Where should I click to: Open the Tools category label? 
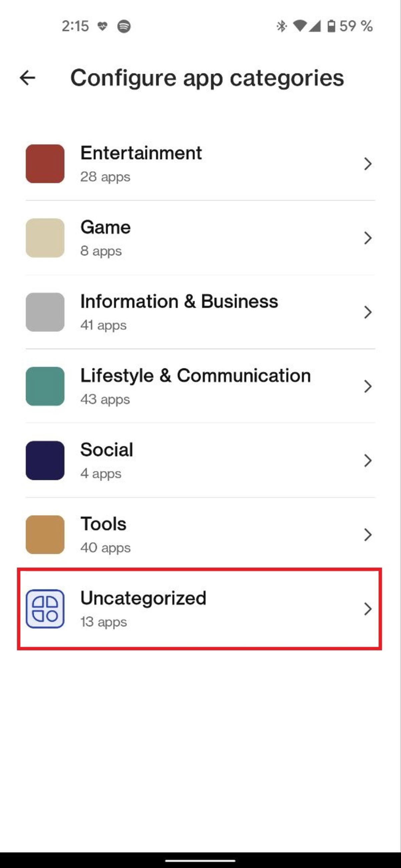[x=104, y=524]
